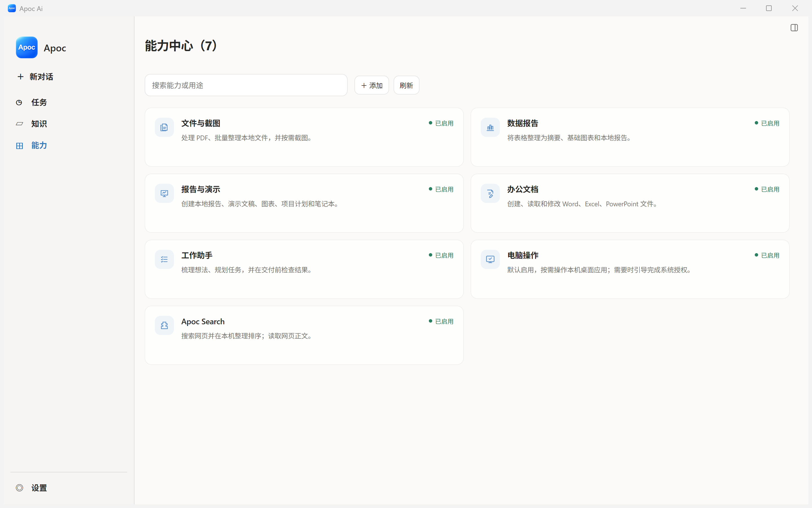This screenshot has height=508, width=812.
Task: Click the 能力中心（7）heading
Action: point(181,46)
